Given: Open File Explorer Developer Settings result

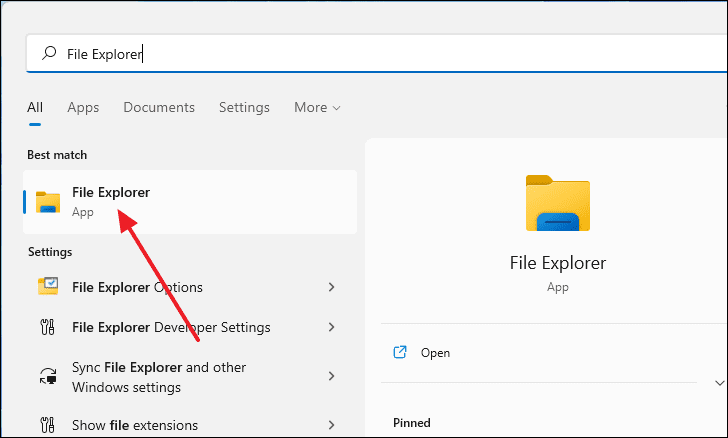Looking at the screenshot, I should [x=190, y=327].
